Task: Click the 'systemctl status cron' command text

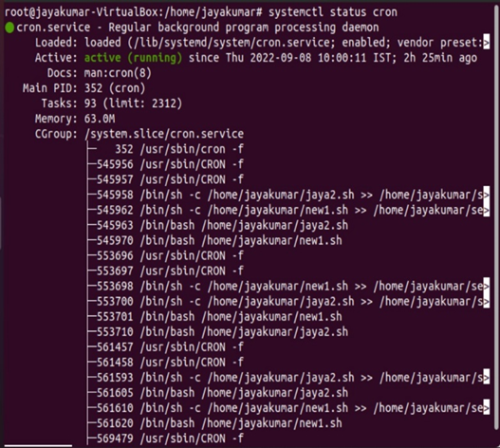Action: click(x=333, y=12)
